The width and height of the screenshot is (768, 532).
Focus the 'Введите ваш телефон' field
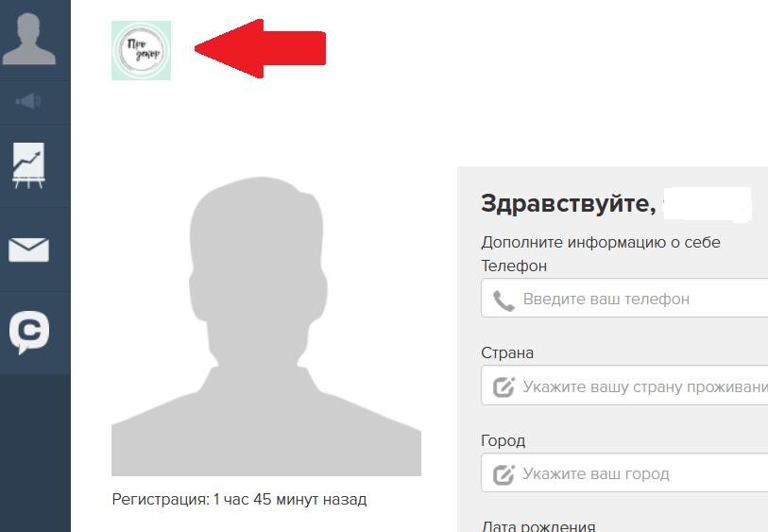(x=624, y=298)
